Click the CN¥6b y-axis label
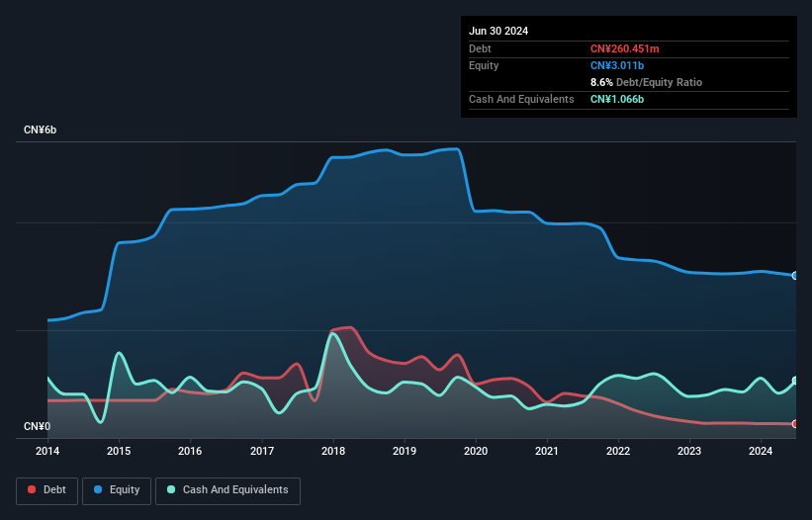 (x=41, y=130)
